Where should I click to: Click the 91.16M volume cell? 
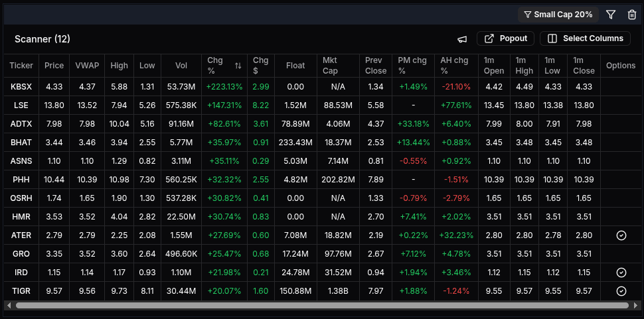coord(181,124)
